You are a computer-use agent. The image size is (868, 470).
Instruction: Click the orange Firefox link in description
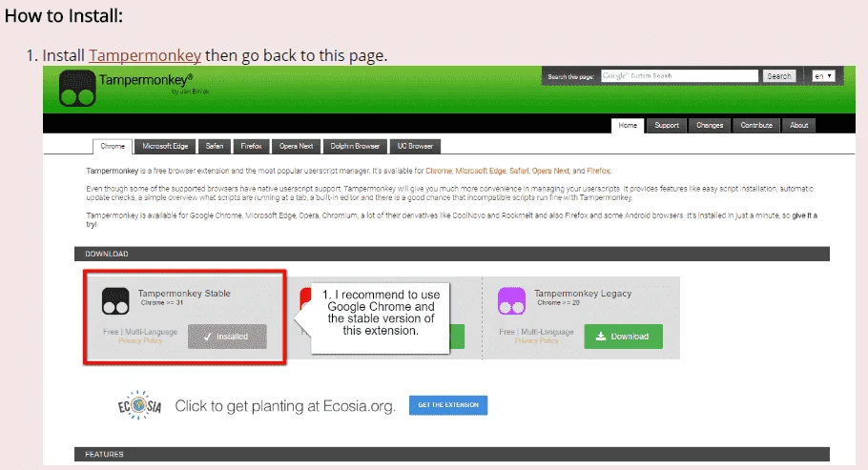coord(598,171)
